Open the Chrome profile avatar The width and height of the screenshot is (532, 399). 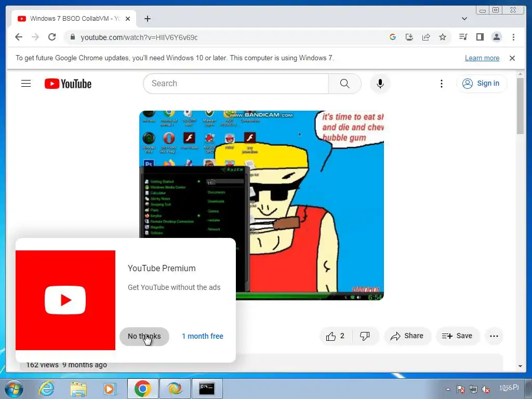[496, 37]
